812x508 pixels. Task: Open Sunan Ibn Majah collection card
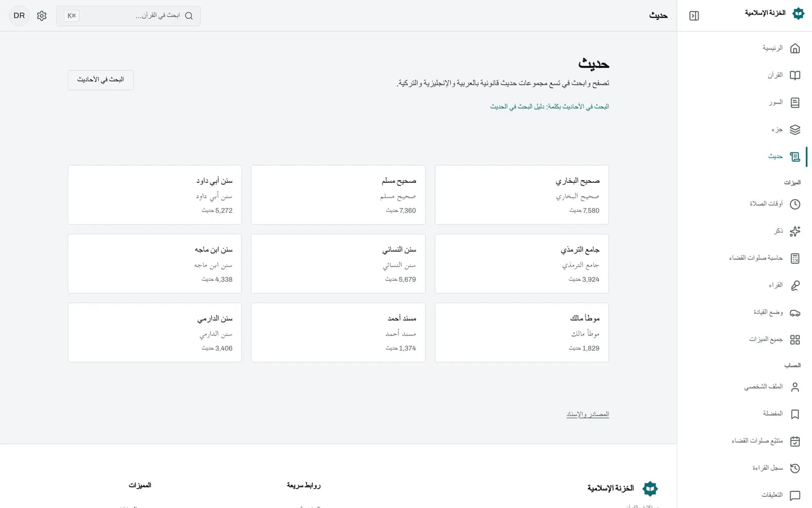coord(155,264)
